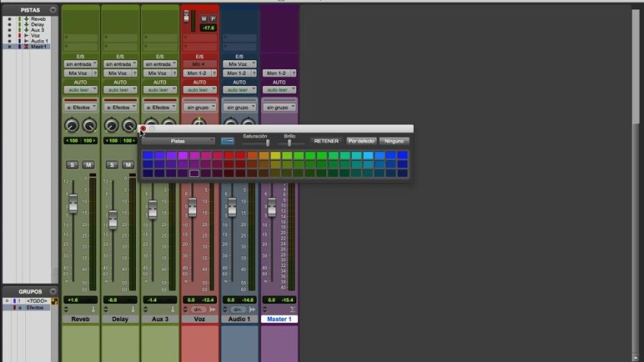Click the Voz audio track type icon

point(213,309)
